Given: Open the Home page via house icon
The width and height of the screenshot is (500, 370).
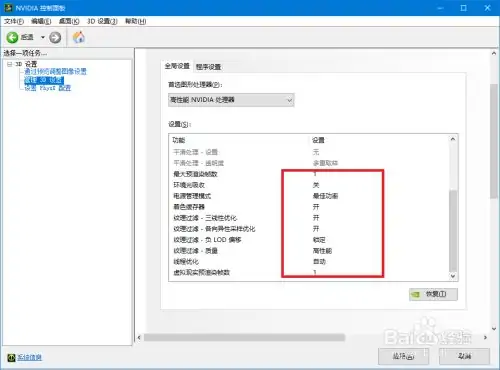Looking at the screenshot, I should point(79,37).
